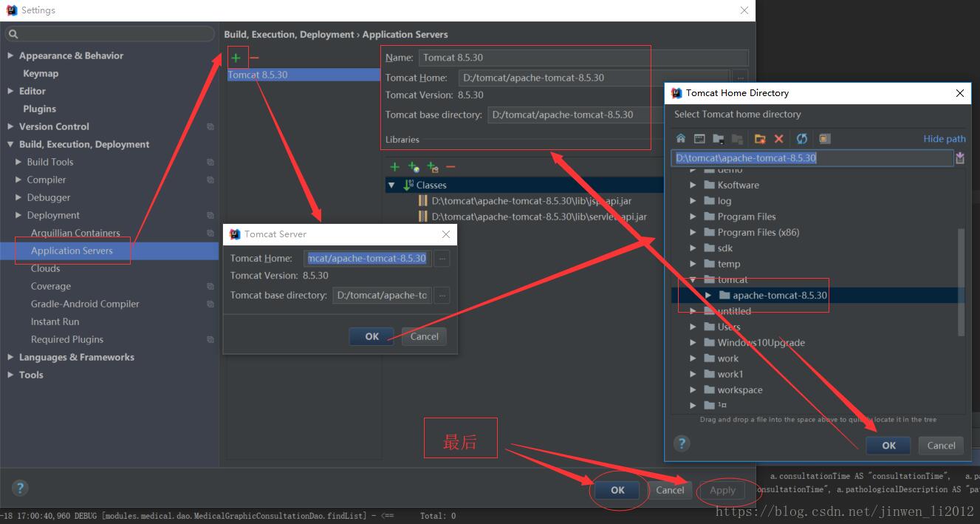Click the Hide path link

(944, 138)
